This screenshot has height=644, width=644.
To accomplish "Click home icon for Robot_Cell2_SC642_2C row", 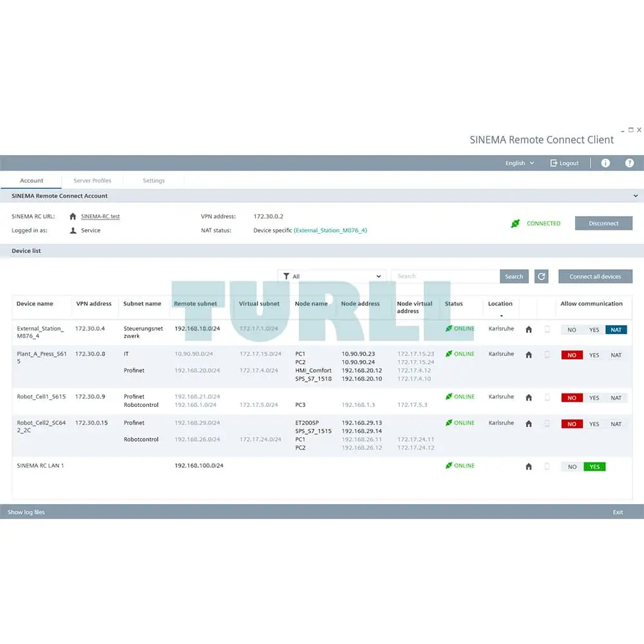I will pos(529,424).
